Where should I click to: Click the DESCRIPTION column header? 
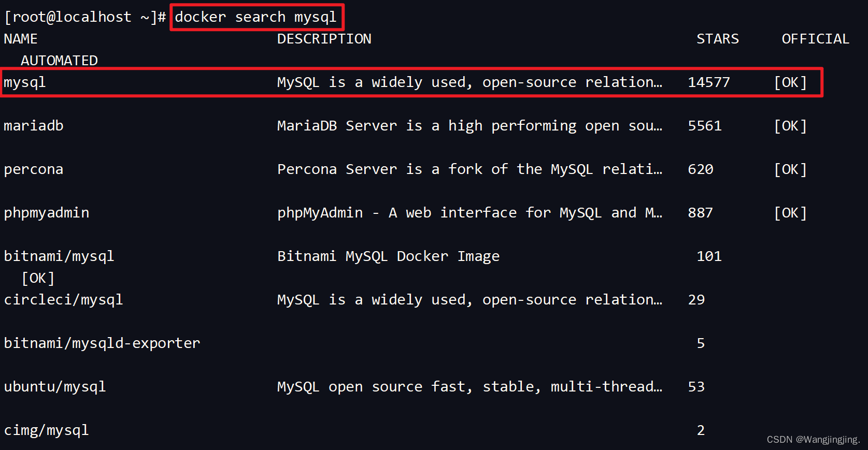pos(324,39)
